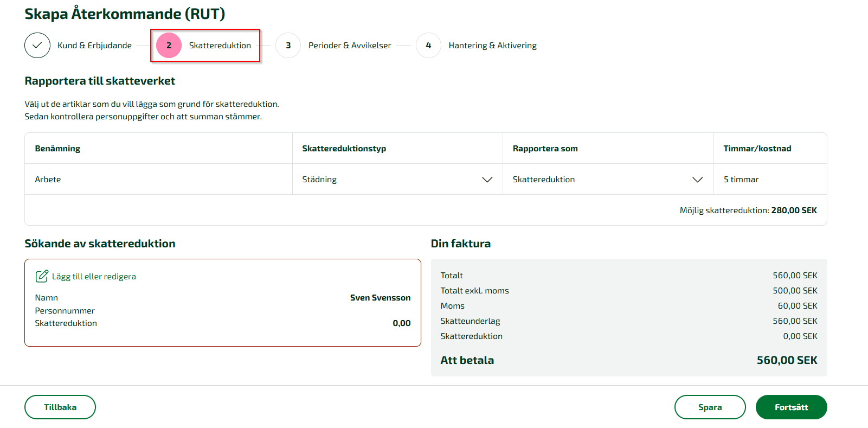Click the applicant Skattereduktion 0,00 value
The width and height of the screenshot is (868, 428).
point(402,323)
